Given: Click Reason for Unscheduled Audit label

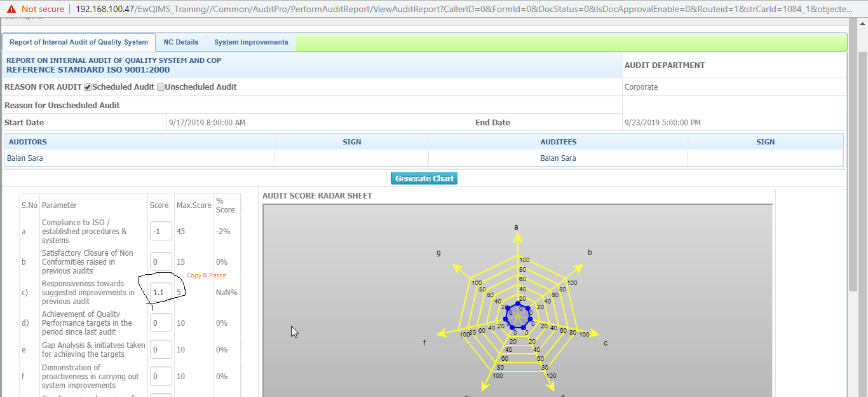Looking at the screenshot, I should [62, 105].
